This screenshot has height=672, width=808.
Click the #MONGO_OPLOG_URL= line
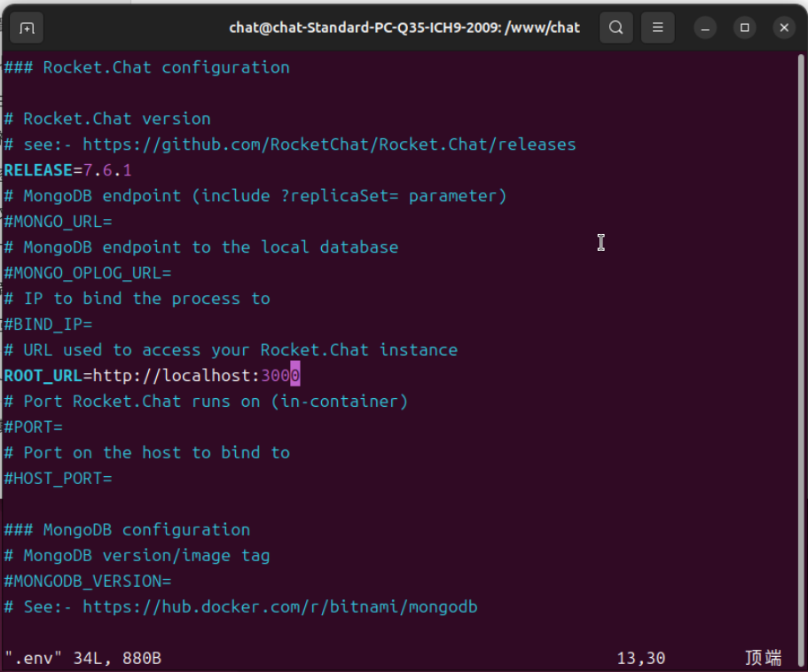tap(88, 273)
